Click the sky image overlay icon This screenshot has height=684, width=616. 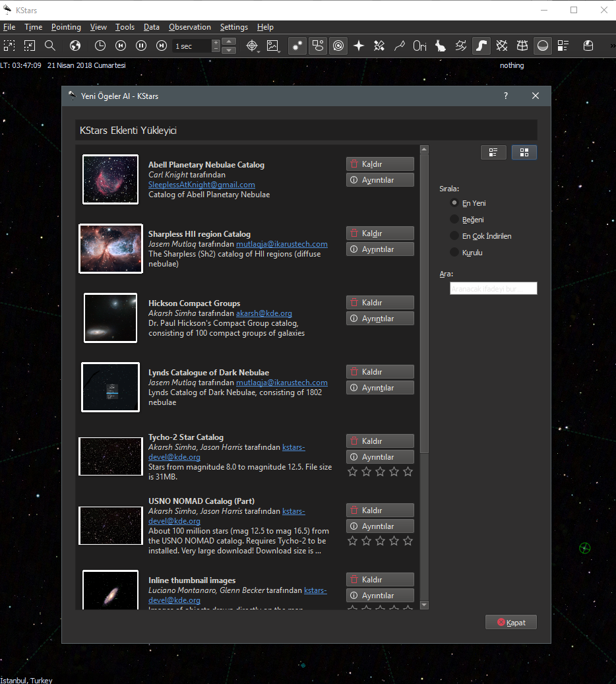tap(272, 46)
